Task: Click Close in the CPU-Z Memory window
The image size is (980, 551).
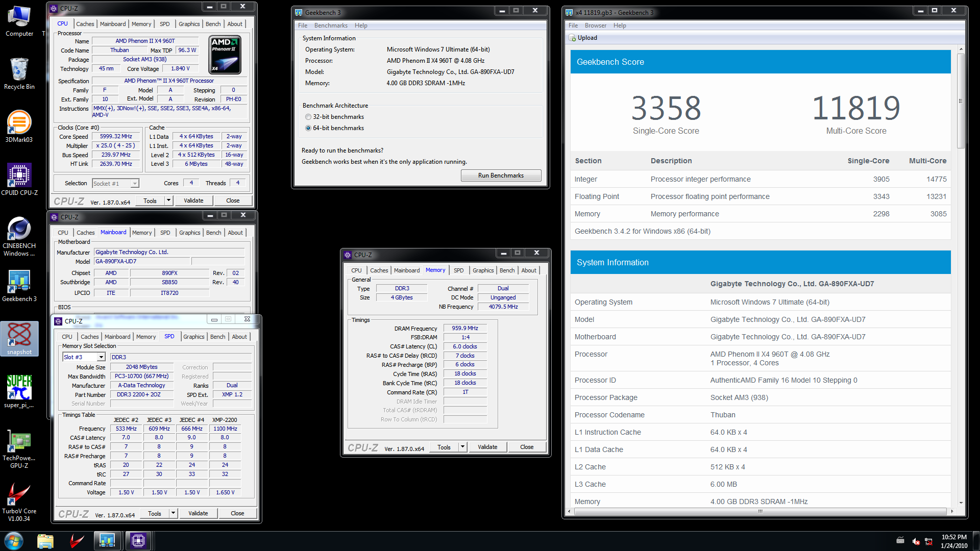Action: coord(527,447)
